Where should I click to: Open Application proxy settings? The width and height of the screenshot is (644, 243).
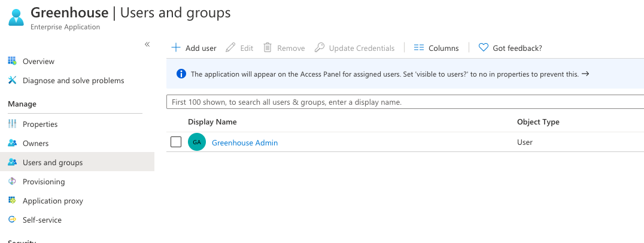pos(53,201)
